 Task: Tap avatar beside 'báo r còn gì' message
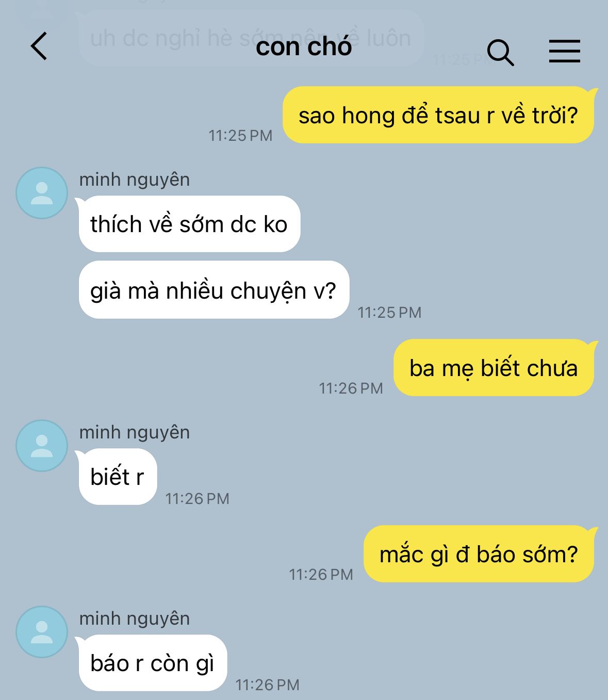pyautogui.click(x=42, y=632)
